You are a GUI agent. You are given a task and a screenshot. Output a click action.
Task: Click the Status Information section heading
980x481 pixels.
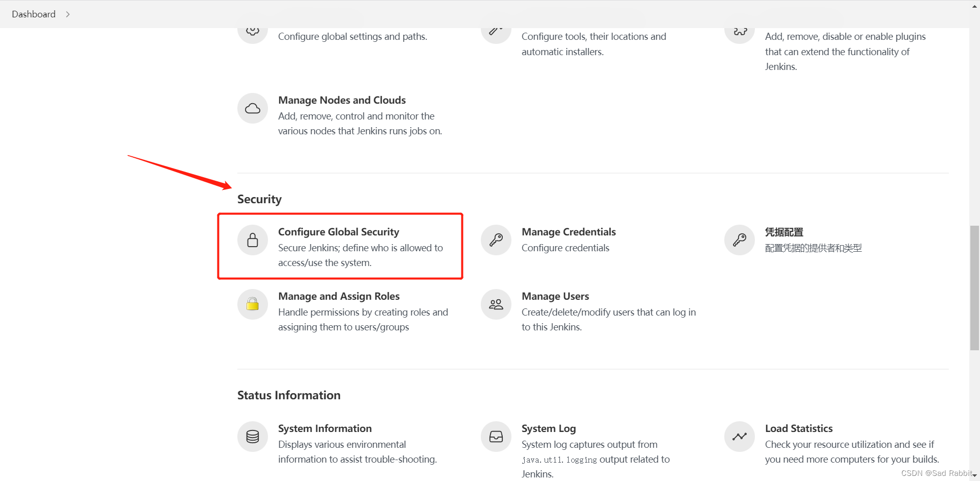tap(289, 395)
